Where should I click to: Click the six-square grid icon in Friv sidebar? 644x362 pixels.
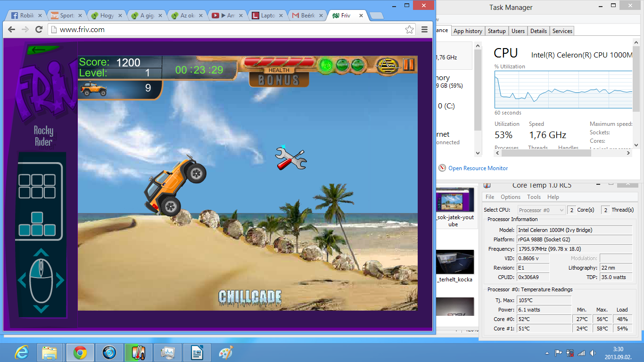(x=37, y=186)
